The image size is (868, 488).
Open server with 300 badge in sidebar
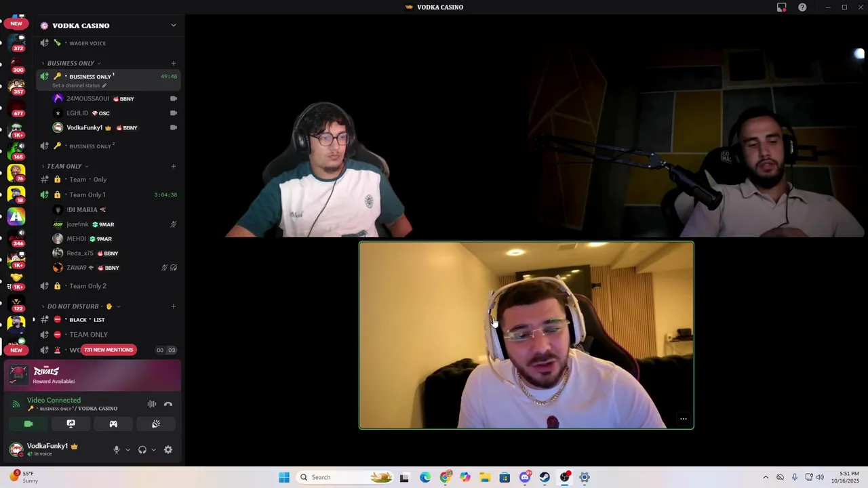[x=16, y=64]
